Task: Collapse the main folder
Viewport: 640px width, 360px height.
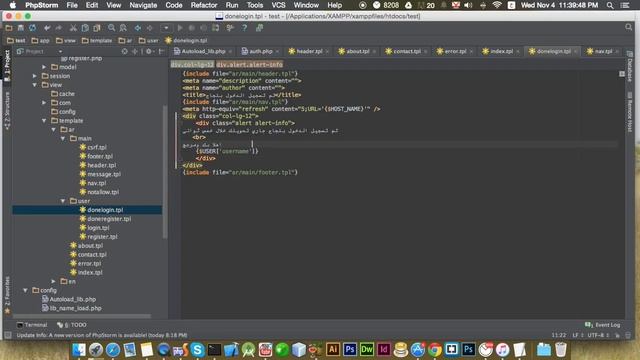Action: 63,139
